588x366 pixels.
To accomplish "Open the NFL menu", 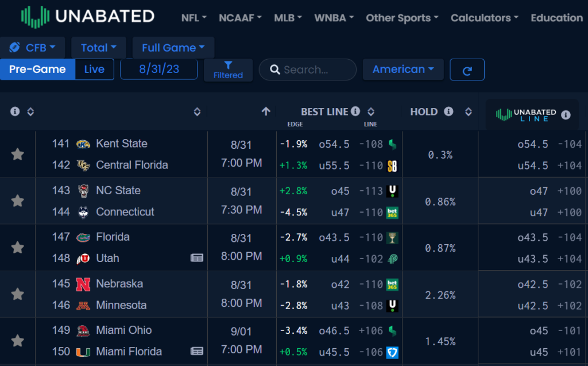I will [194, 18].
